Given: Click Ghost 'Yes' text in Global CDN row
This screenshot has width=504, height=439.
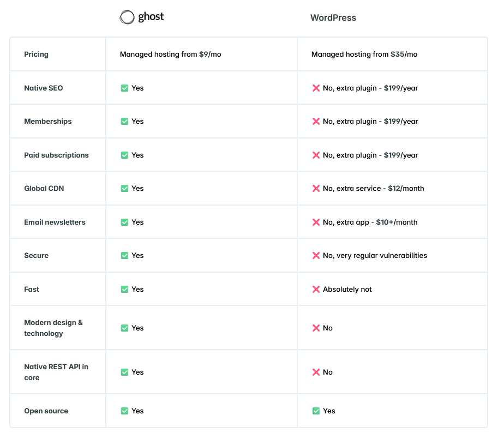Looking at the screenshot, I should tap(137, 189).
